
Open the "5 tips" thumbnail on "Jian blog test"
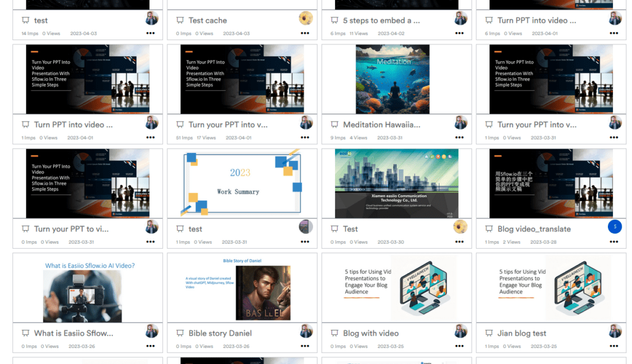[x=551, y=287]
